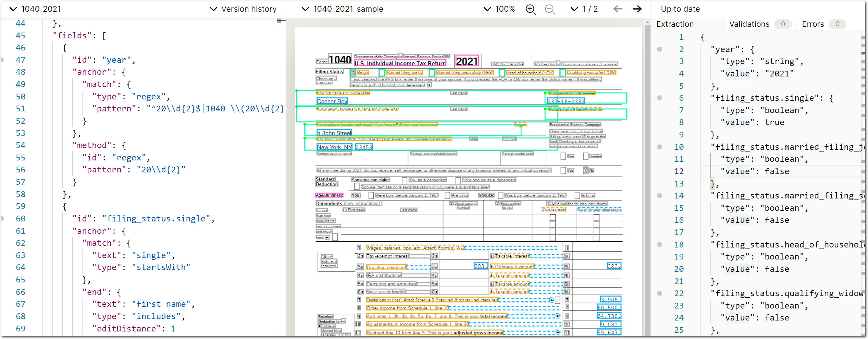Click marker beside filing_status.head_of_household line
The height and width of the screenshot is (339, 868).
coord(660,245)
